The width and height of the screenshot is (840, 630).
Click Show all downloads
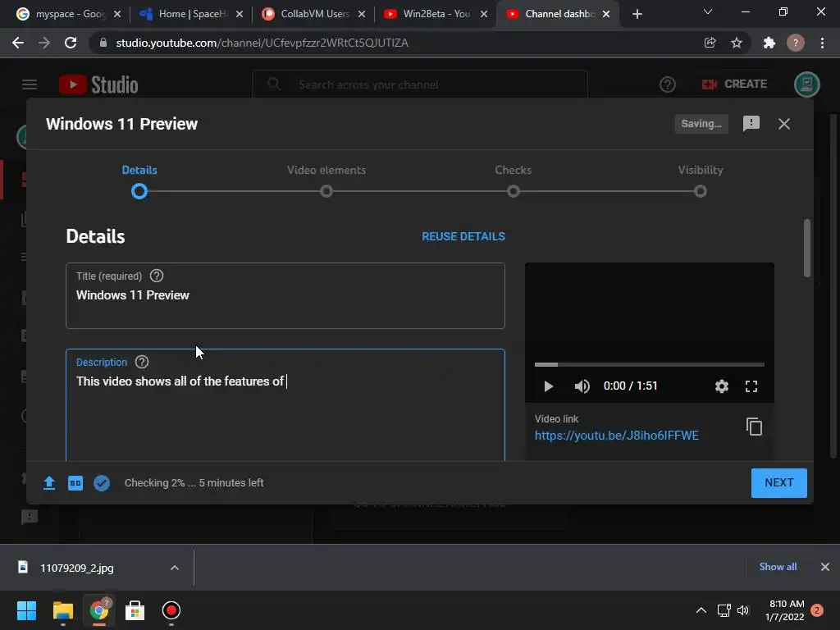778,567
